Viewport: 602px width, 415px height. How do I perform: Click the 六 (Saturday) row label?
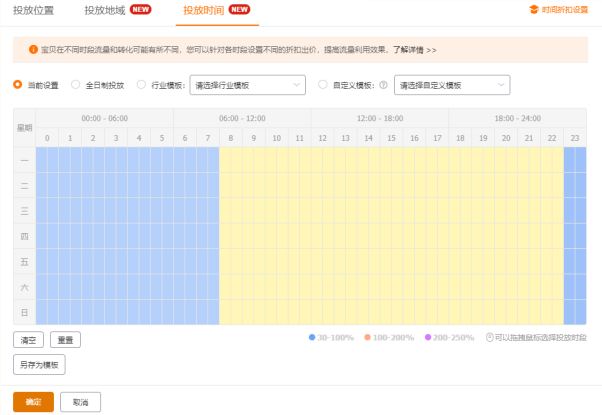pos(25,287)
